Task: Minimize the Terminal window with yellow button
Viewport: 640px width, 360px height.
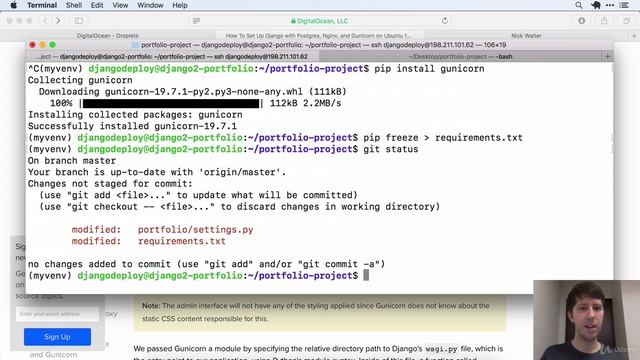Action: [x=42, y=45]
